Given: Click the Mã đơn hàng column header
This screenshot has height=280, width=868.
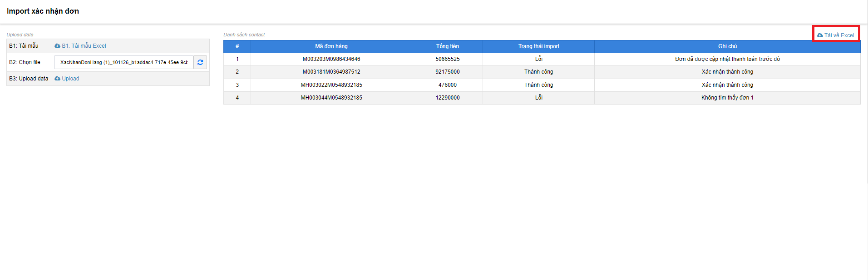Looking at the screenshot, I should [331, 46].
